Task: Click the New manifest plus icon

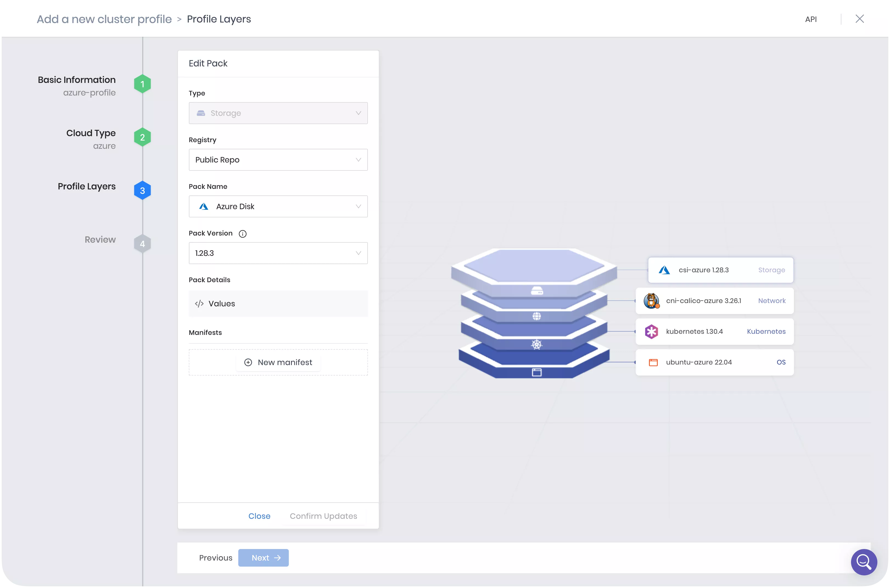Action: (x=248, y=362)
